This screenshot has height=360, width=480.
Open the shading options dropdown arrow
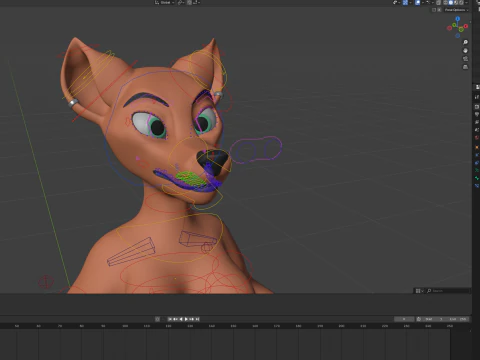point(466,2)
